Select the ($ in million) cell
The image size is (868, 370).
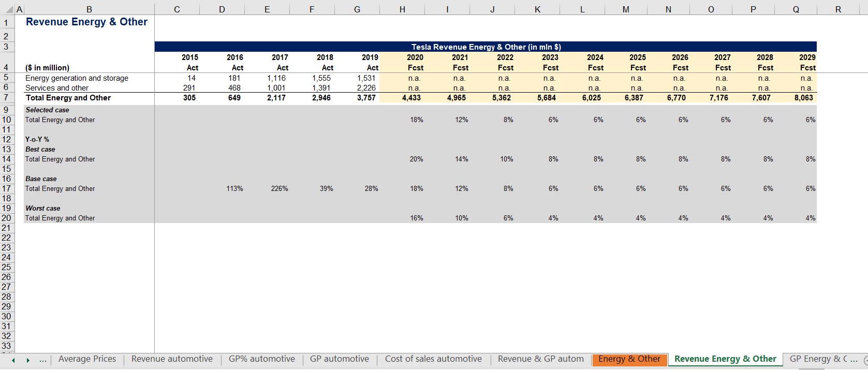coord(47,68)
